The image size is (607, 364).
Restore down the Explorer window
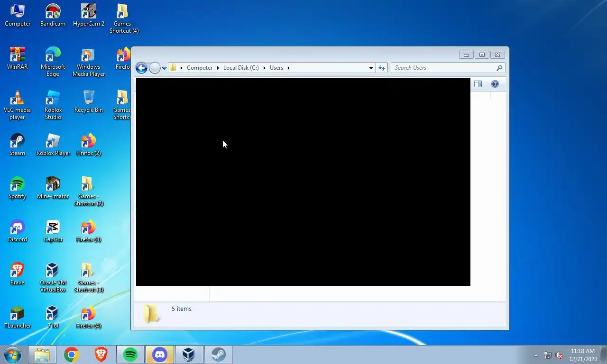(x=482, y=55)
